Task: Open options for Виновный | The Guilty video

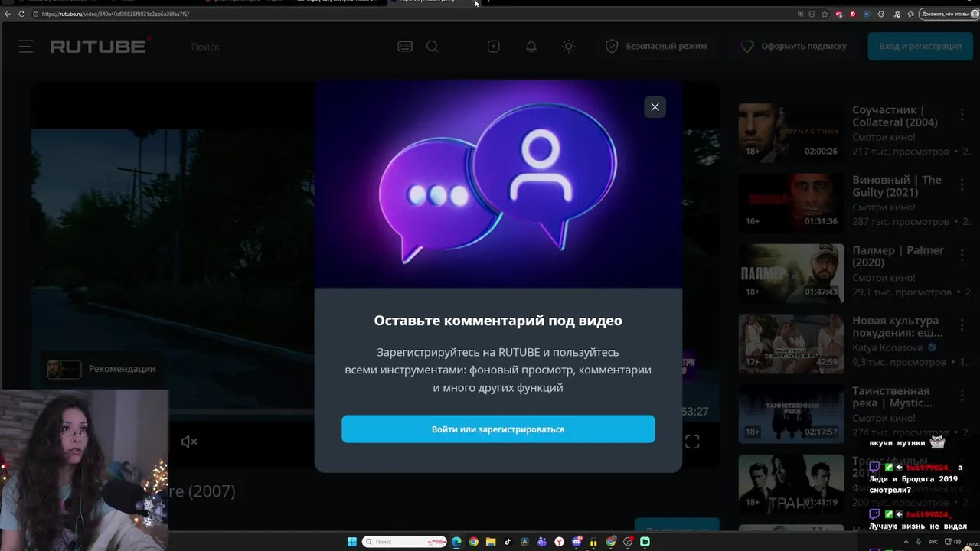Action: (x=962, y=186)
